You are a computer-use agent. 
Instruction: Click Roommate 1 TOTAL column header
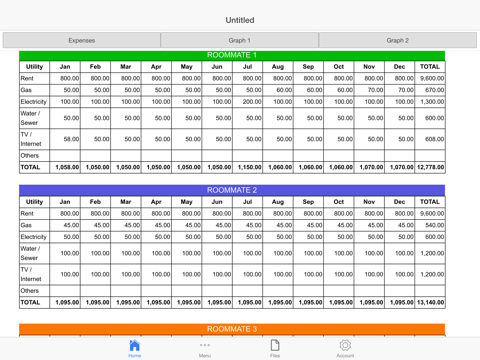(x=430, y=67)
